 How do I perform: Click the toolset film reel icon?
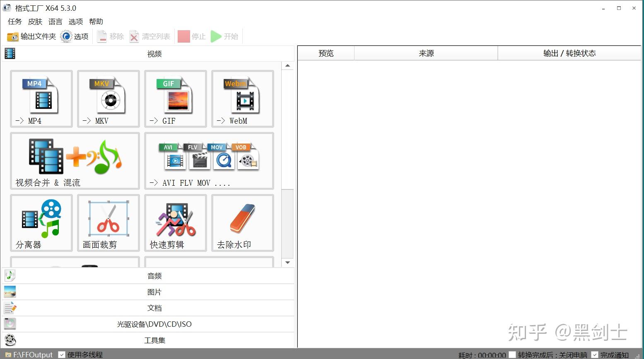[x=10, y=340]
